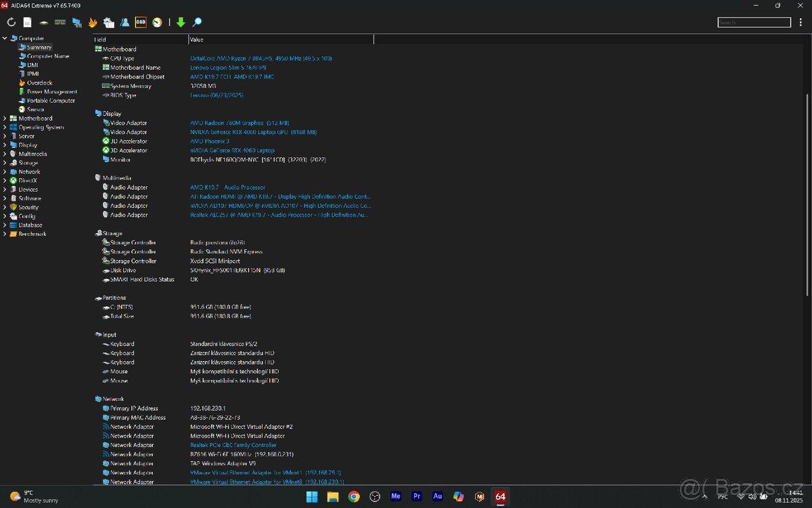Click the search box at top right
The width and height of the screenshot is (812, 508).
754,22
